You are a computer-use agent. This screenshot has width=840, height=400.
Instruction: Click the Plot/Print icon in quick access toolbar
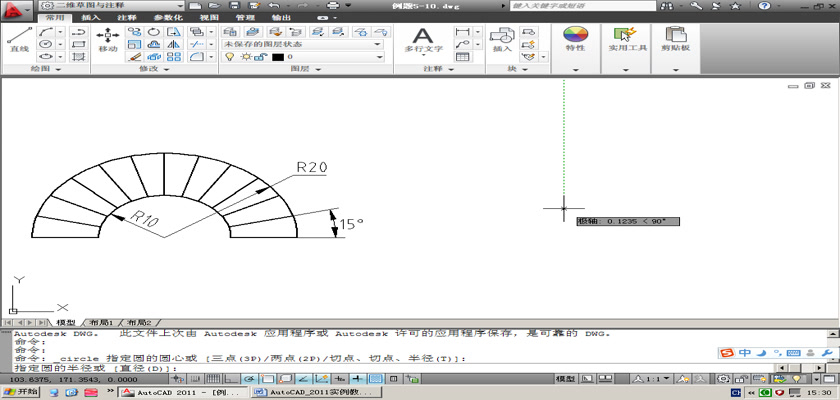coord(333,5)
